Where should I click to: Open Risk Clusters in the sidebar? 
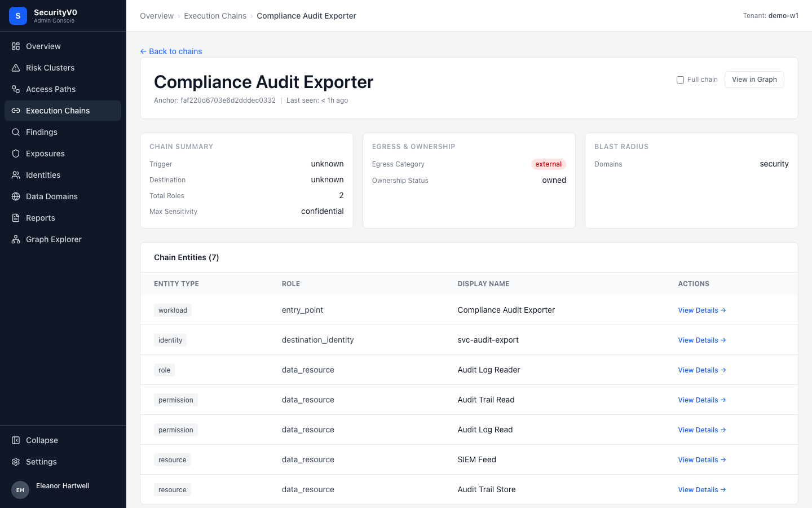point(63,68)
